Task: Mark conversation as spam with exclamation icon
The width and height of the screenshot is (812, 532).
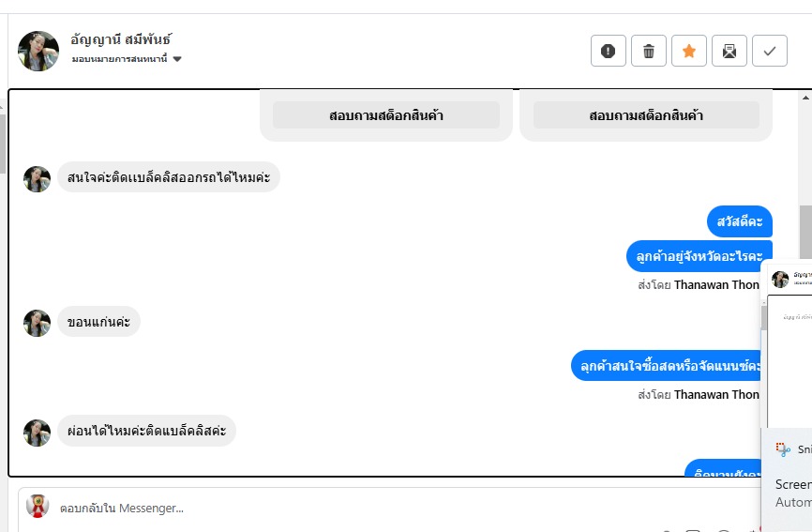Action: [x=608, y=52]
